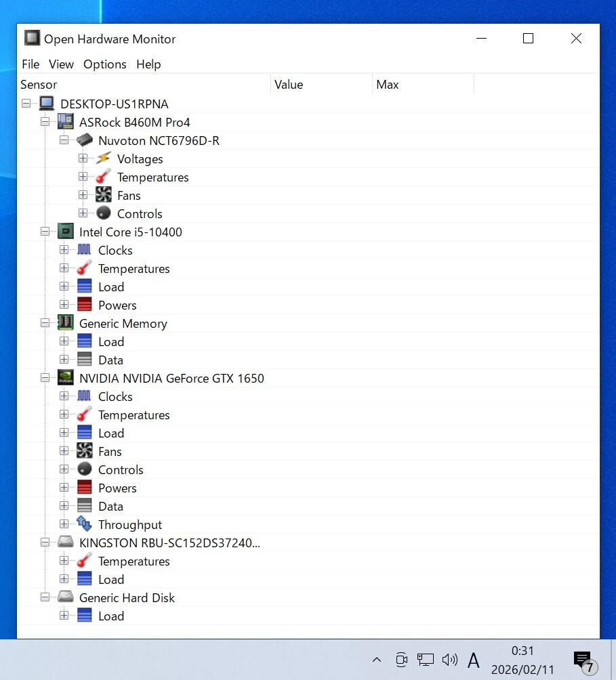Click the taskbar volume speaker icon
Viewport: 616px width, 680px height.
(449, 660)
